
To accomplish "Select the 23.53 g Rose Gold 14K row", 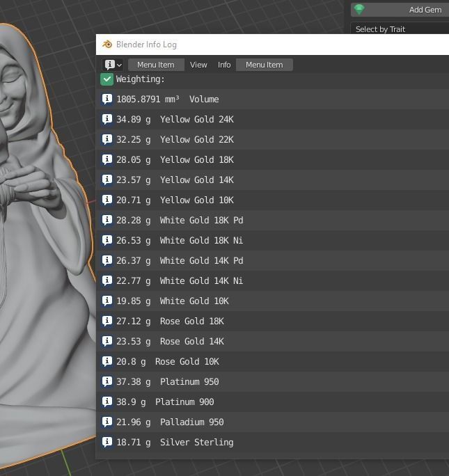I will [x=272, y=342].
